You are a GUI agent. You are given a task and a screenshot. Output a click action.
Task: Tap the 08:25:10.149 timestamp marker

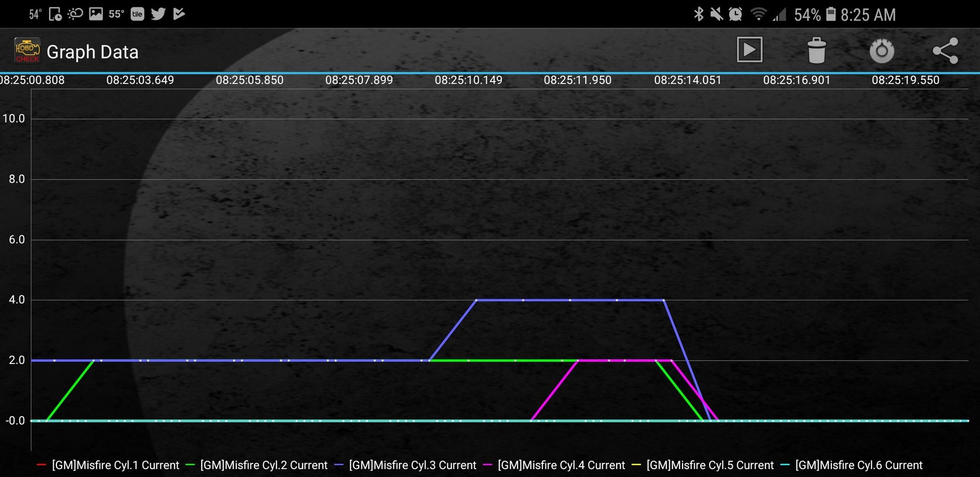[x=468, y=80]
